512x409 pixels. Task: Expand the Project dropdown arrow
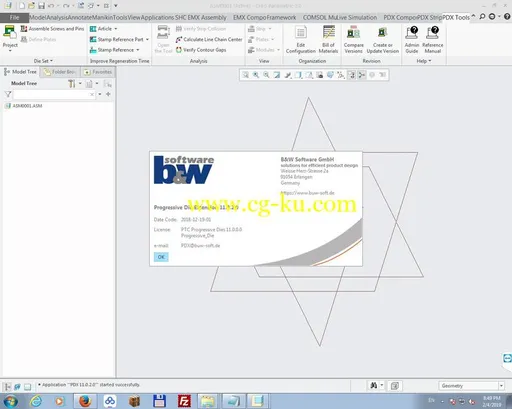point(10,51)
